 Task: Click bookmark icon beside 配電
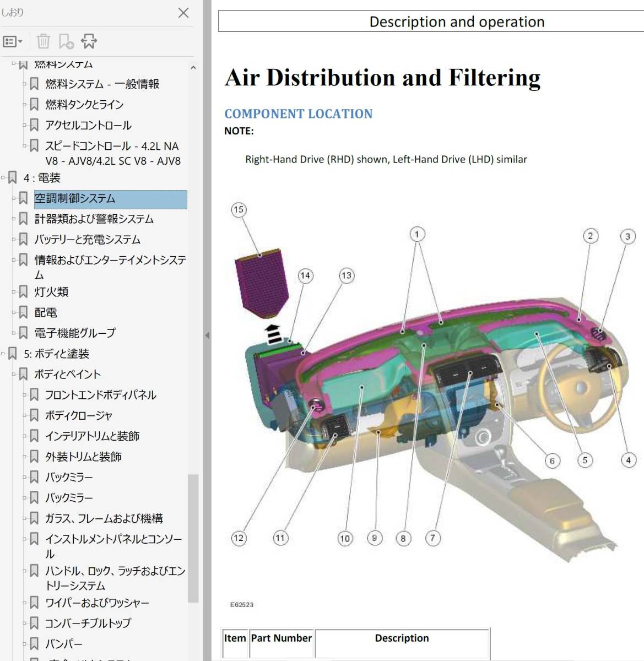23,312
